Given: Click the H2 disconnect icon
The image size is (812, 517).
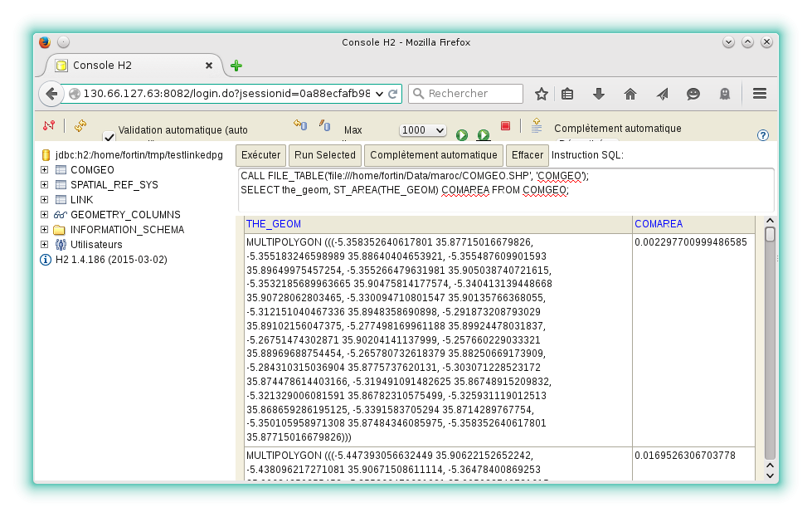Looking at the screenshot, I should tap(49, 125).
